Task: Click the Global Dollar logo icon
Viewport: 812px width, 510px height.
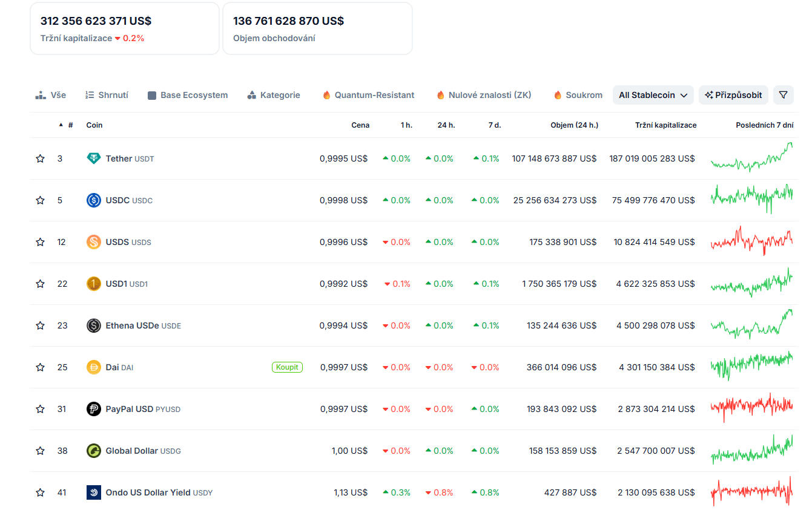Action: pyautogui.click(x=93, y=451)
